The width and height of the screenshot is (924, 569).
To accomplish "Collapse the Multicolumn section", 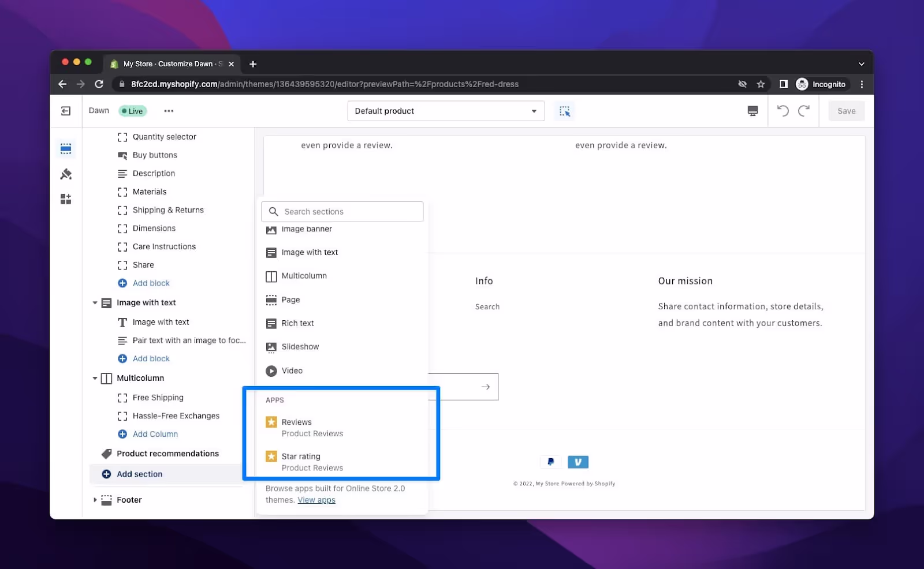I will pyautogui.click(x=95, y=378).
